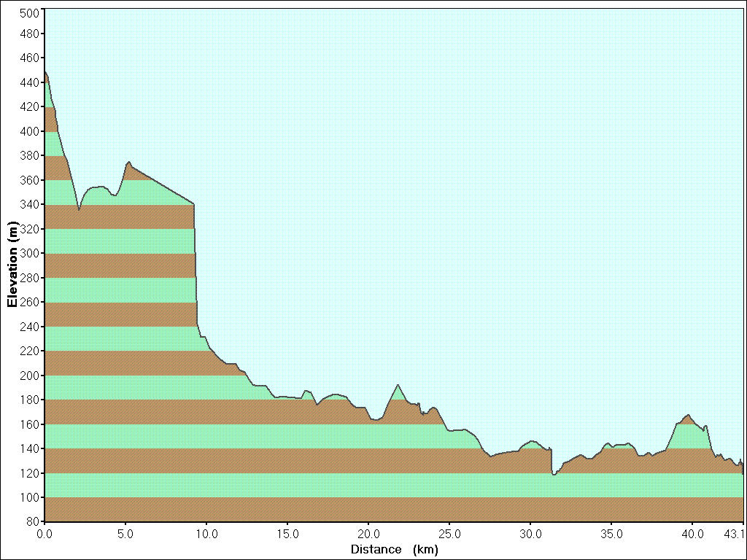Image resolution: width=747 pixels, height=560 pixels.
Task: Click the profile's starting high point at 0 km
Action: [45, 71]
